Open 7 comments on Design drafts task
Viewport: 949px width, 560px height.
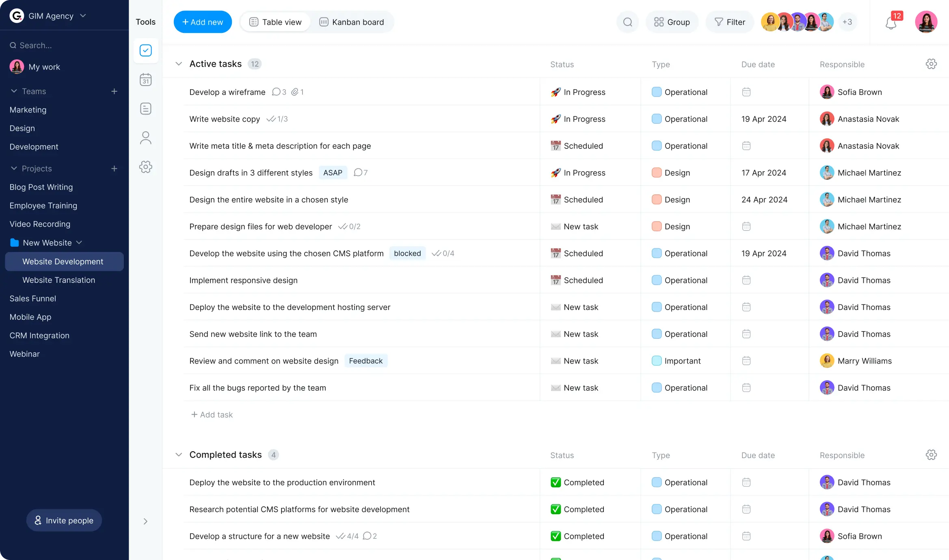coord(361,172)
